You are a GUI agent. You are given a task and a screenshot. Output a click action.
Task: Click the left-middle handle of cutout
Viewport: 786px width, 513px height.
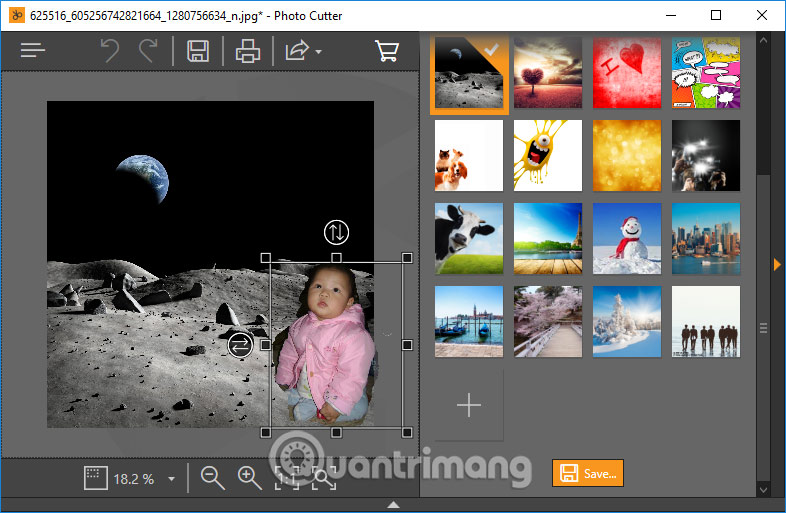[x=266, y=345]
